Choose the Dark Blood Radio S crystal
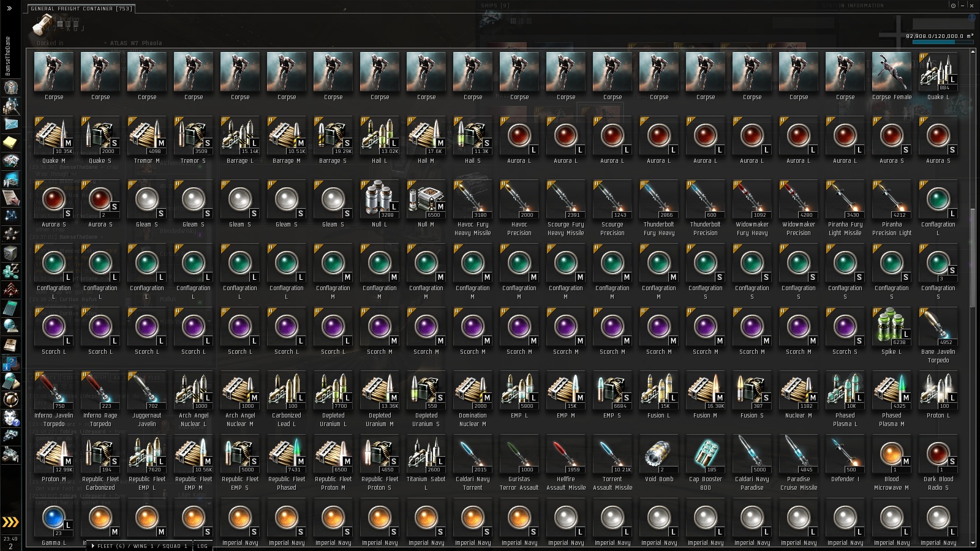Viewport: 980px width, 551px height. point(938,454)
